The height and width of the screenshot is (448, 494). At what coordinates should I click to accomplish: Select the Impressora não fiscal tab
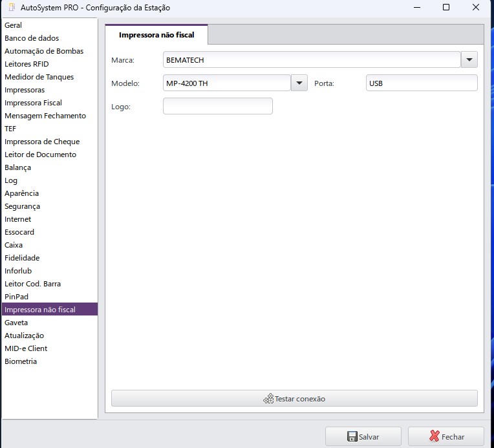[x=156, y=35]
